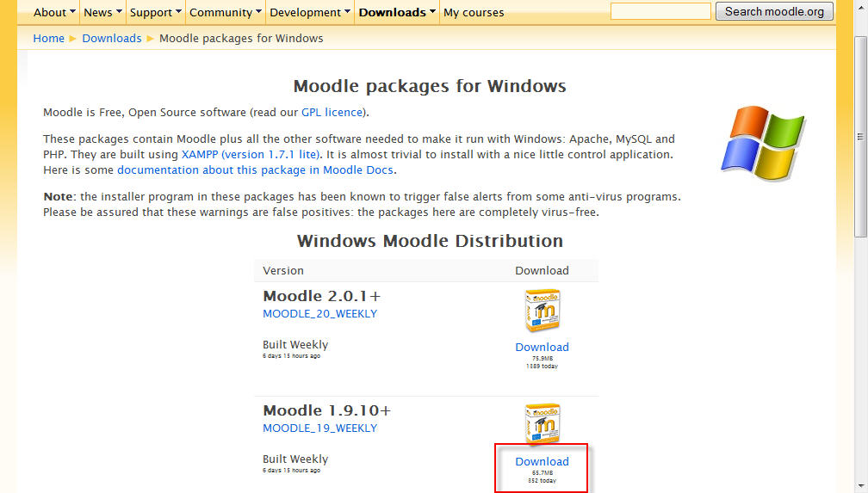Open the GPL licence link

(x=332, y=112)
